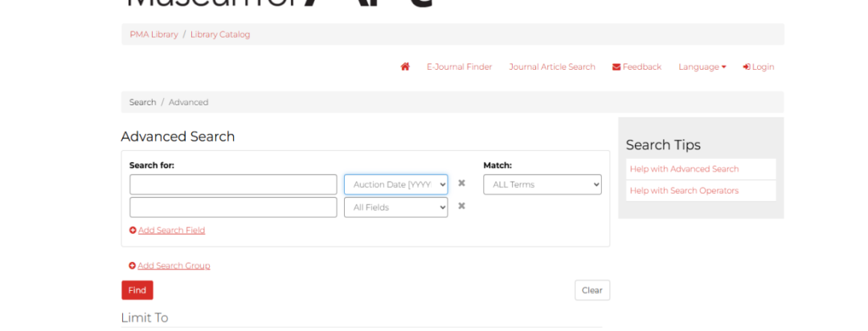
Task: Open the Auction Date field type dropdown
Action: click(x=395, y=185)
